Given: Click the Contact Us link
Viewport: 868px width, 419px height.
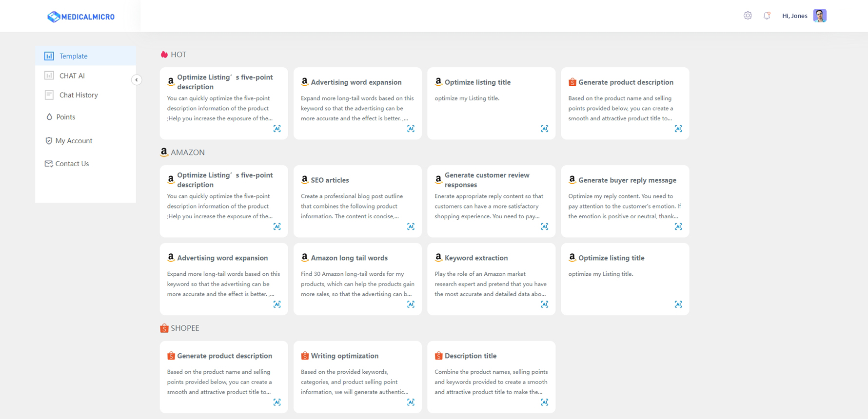Looking at the screenshot, I should click(85, 164).
